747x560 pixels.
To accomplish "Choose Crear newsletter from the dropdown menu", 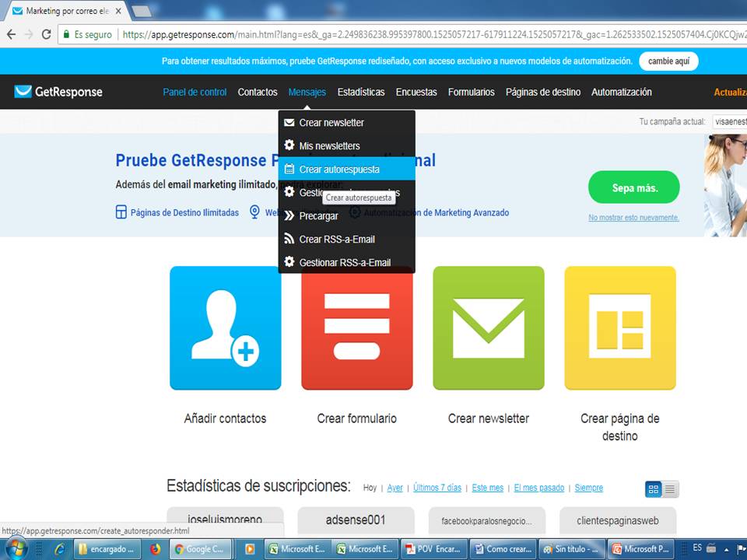I will pos(331,123).
